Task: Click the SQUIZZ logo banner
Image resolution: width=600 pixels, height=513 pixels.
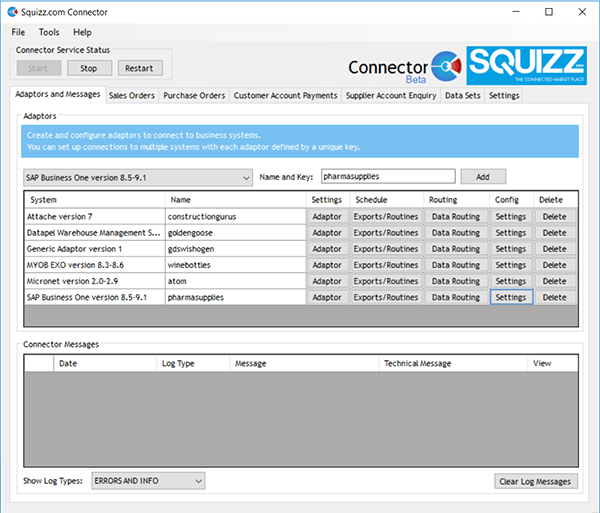Action: 526,65
